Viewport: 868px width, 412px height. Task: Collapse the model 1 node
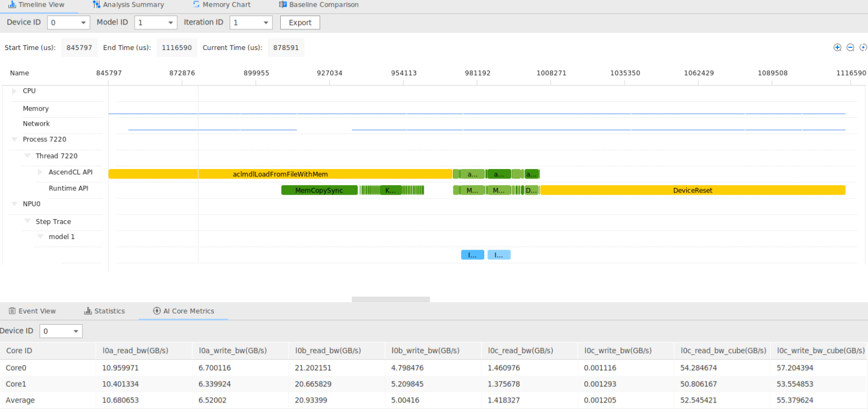coord(40,237)
